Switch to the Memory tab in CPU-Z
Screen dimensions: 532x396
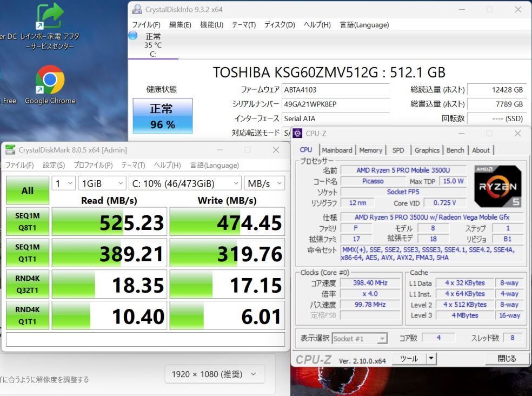coord(370,150)
